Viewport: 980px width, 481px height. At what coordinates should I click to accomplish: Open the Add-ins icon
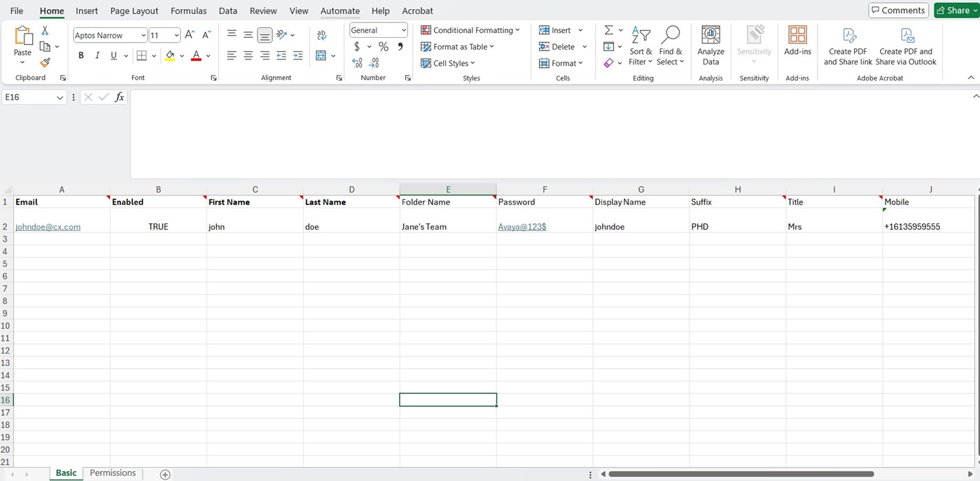[x=797, y=41]
